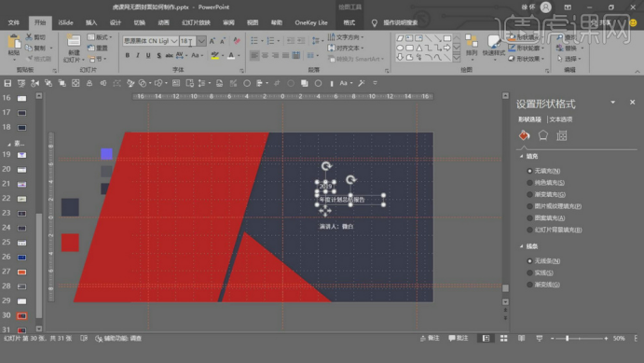This screenshot has width=644, height=363.
Task: Start Slide Show from status bar
Action: (x=540, y=339)
